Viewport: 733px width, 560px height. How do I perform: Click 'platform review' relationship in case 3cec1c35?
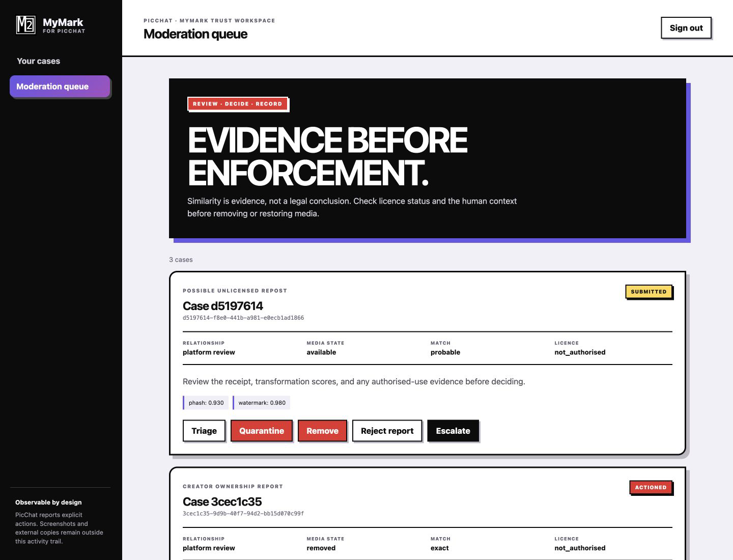(209, 548)
